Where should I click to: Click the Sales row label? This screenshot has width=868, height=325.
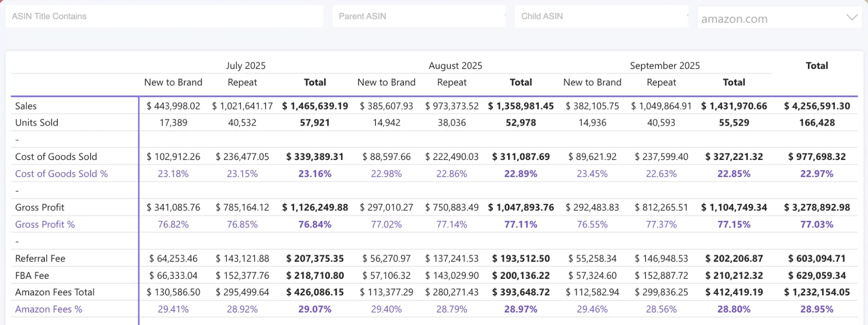pos(26,106)
